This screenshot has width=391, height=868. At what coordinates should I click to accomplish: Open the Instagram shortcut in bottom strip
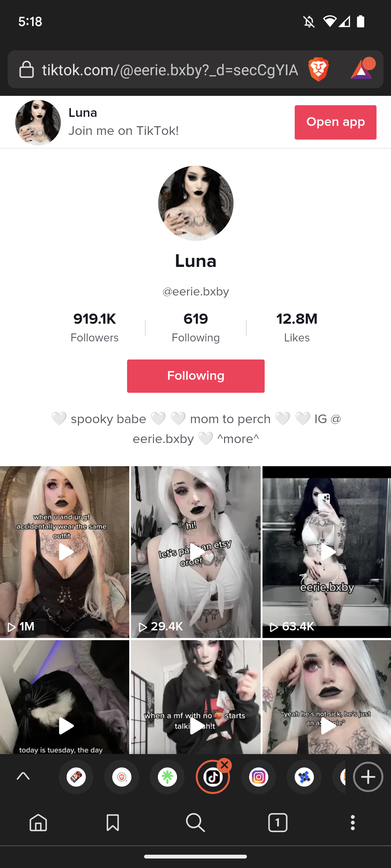258,777
